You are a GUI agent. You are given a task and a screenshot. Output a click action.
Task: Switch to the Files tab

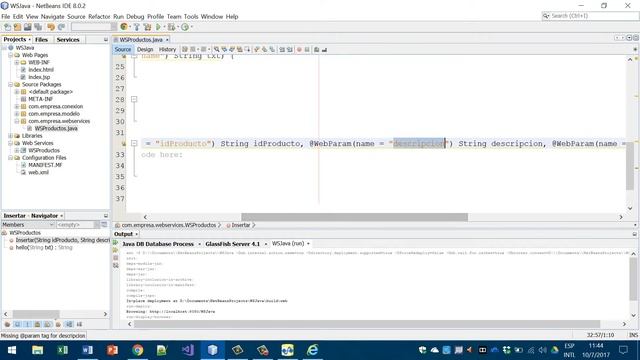point(41,40)
